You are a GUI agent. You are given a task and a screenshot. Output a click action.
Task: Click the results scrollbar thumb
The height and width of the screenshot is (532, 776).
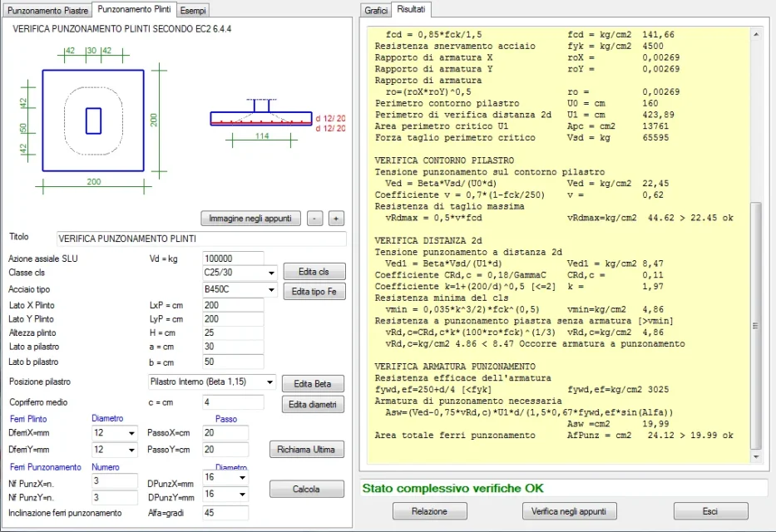pos(756,325)
